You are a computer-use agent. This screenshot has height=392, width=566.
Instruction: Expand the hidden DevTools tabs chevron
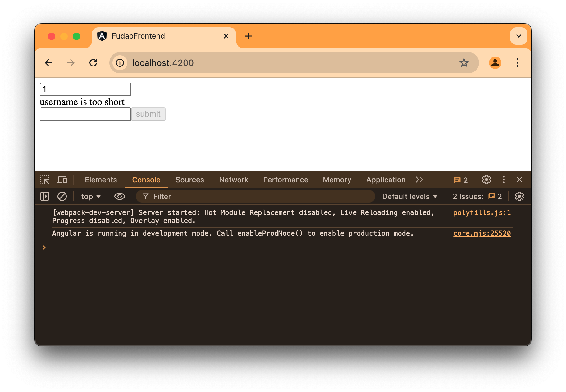419,180
